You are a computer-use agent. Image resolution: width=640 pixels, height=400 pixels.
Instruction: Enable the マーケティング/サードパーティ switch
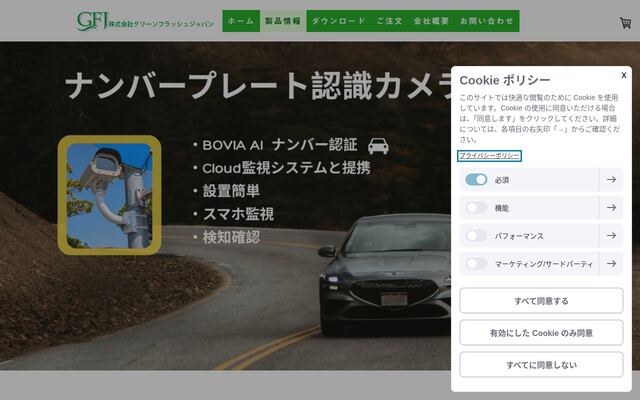coord(476,264)
